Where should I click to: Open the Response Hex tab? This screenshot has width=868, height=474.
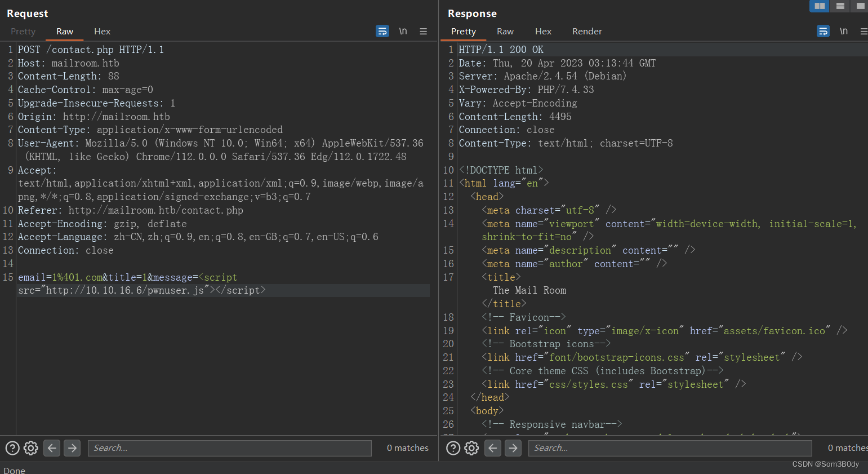[x=543, y=32]
